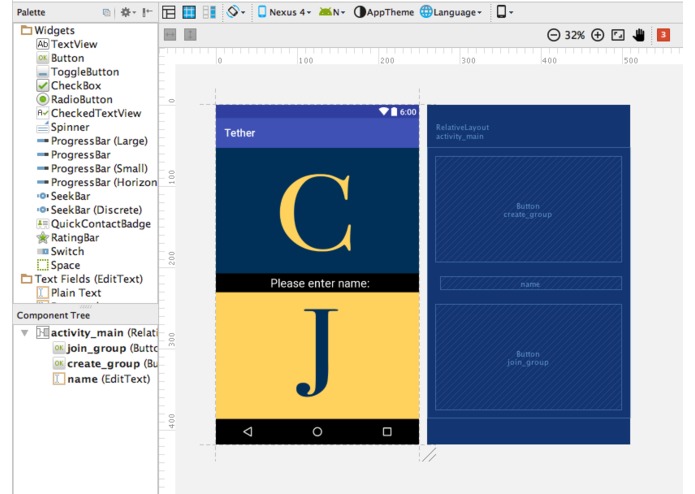695x494 pixels.
Task: Select Button widget in Palette
Action: 60,58
